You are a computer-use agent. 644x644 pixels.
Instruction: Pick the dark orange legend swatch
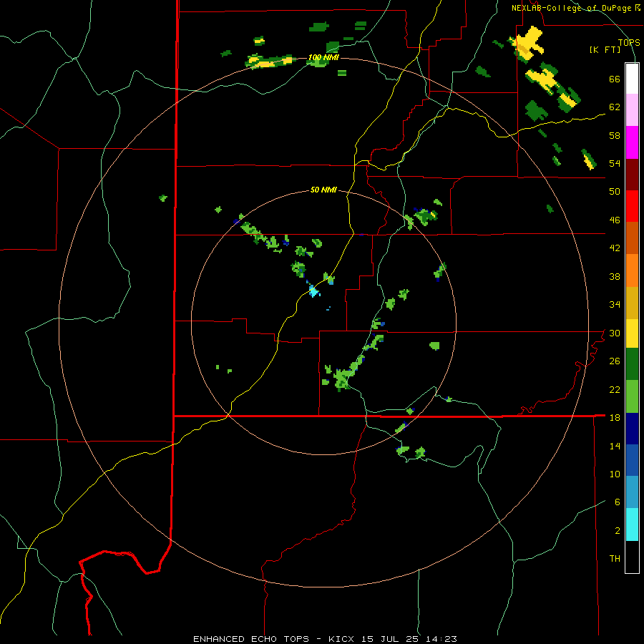pos(632,238)
